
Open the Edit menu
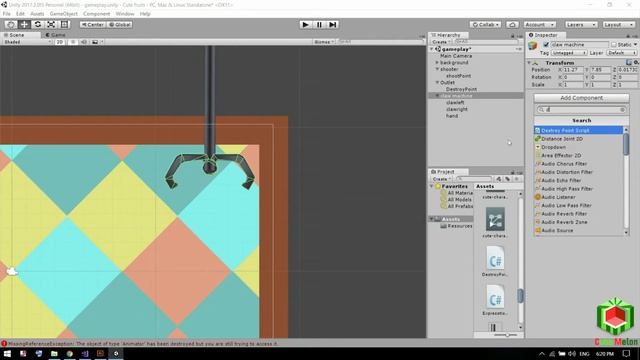[20, 14]
